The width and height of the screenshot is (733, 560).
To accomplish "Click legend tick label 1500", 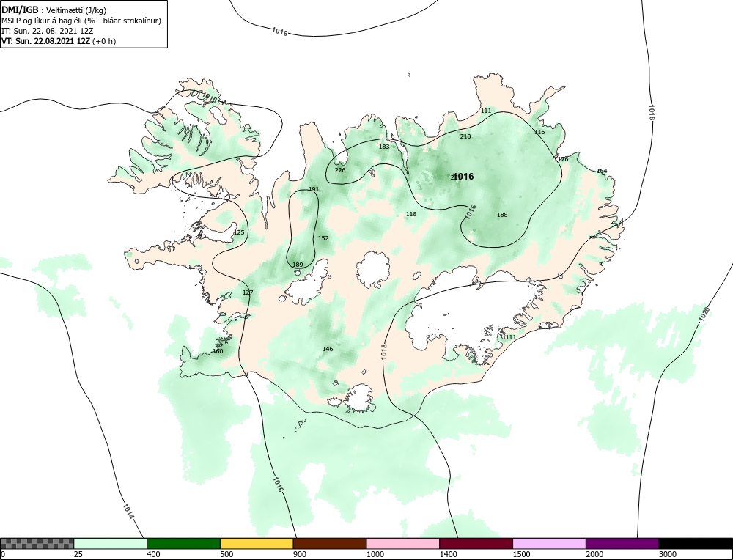I will pyautogui.click(x=522, y=554).
